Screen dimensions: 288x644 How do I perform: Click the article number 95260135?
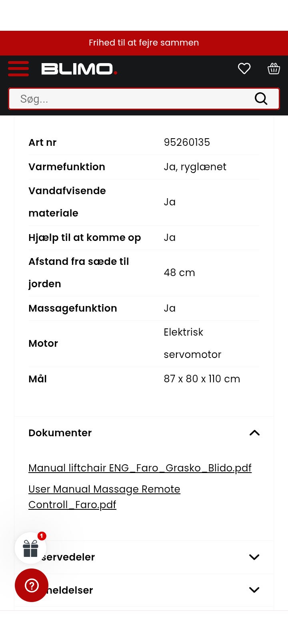pos(187,142)
